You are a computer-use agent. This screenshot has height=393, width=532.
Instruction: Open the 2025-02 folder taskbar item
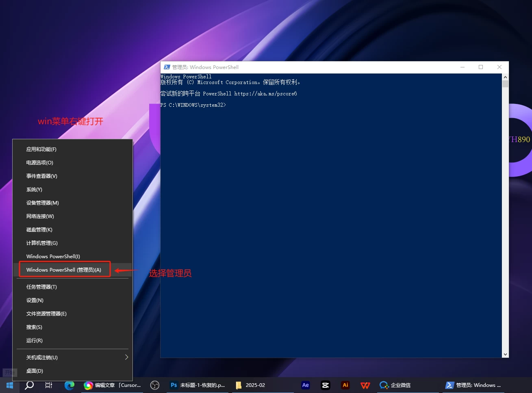tap(250, 385)
